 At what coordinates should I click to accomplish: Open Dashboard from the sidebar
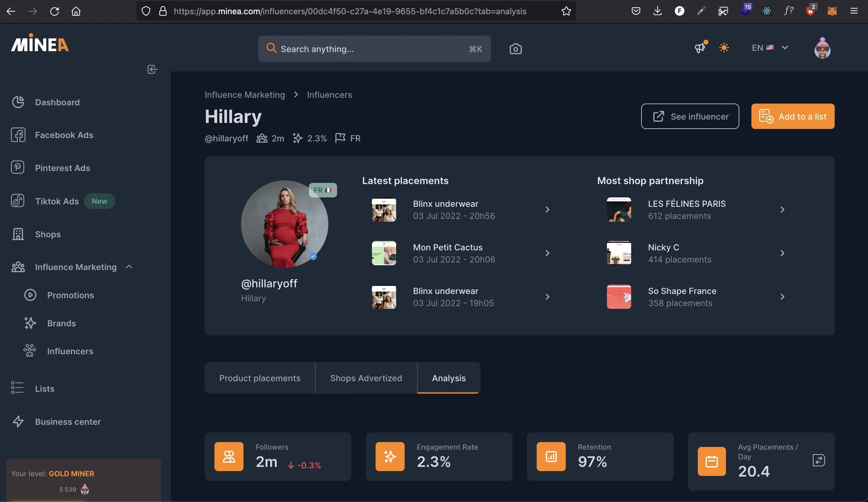click(57, 102)
